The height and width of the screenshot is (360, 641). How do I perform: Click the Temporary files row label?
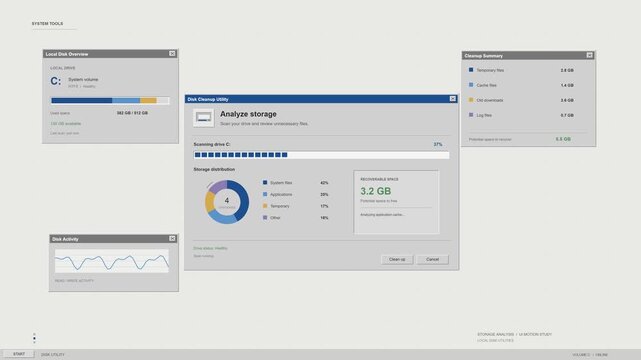(490, 70)
